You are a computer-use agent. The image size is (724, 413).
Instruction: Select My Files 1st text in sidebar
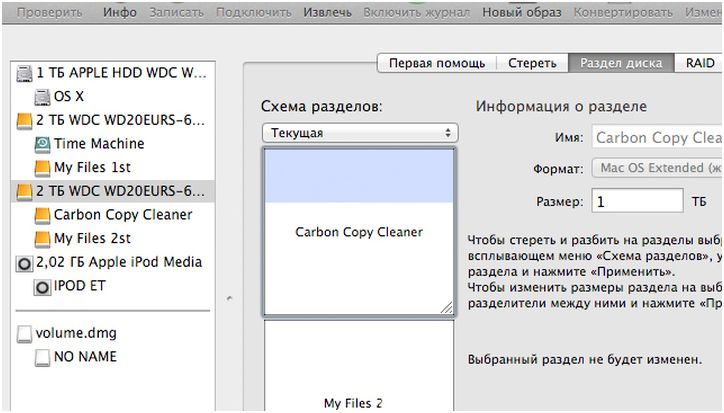pos(92,167)
